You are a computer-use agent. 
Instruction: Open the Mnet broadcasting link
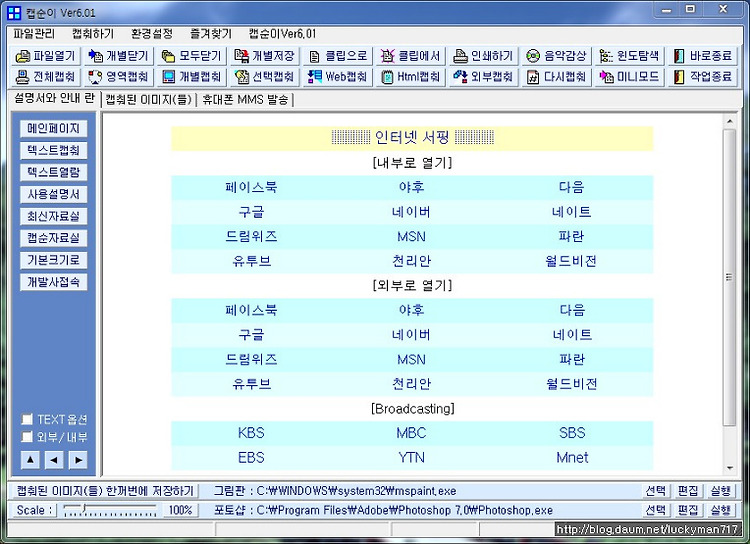572,458
